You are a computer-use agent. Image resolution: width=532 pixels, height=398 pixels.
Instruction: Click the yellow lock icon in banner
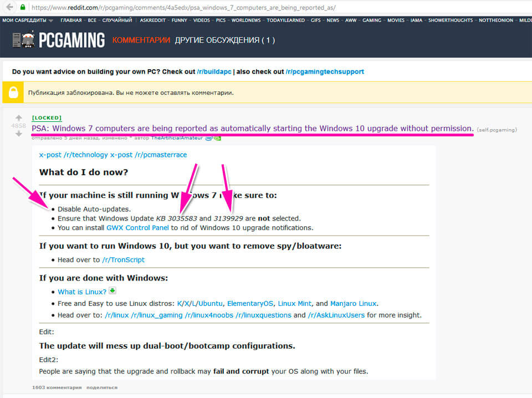point(13,92)
